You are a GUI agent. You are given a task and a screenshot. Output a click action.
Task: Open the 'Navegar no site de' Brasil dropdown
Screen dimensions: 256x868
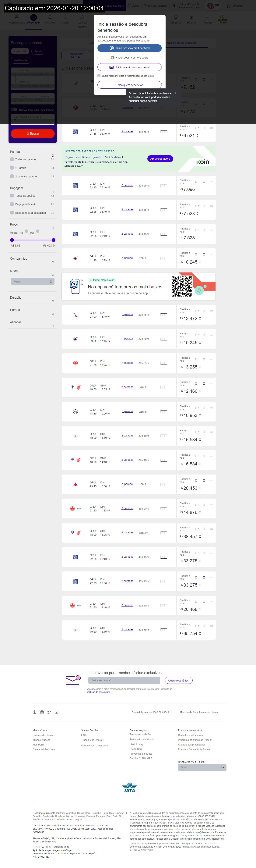coord(202,767)
